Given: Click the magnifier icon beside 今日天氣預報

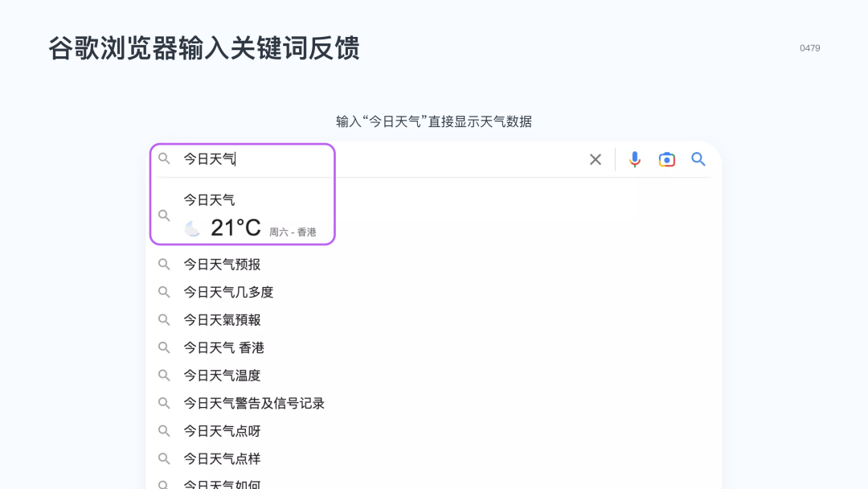Looking at the screenshot, I should click(164, 319).
